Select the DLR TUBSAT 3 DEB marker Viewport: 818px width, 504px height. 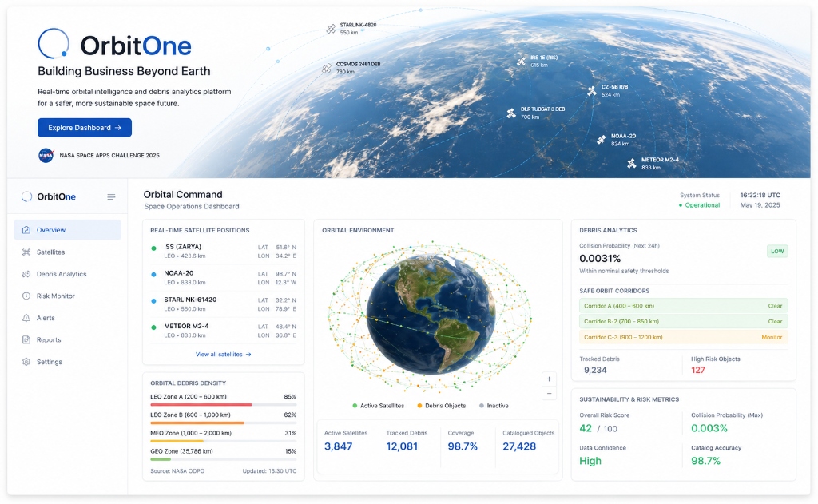coord(511,113)
